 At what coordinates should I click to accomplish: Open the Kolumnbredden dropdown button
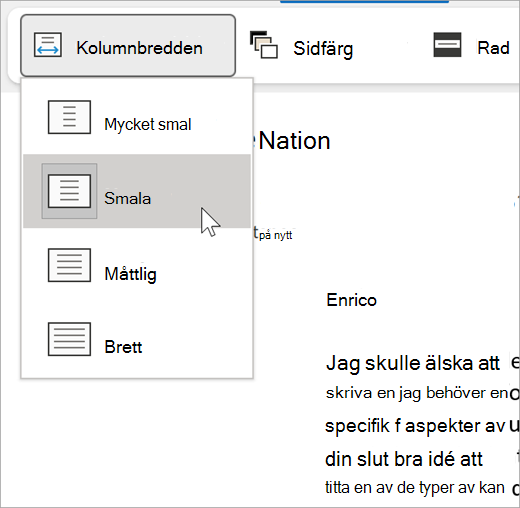point(128,46)
